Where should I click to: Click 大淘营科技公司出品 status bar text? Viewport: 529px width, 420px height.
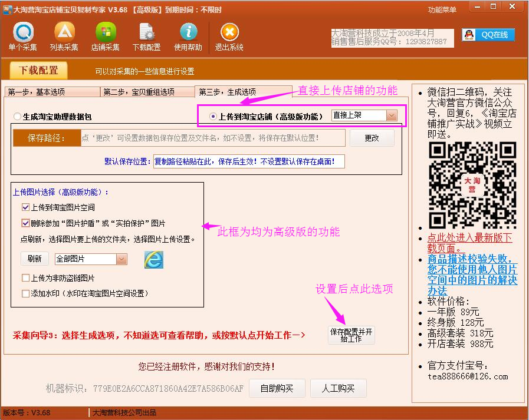click(124, 412)
